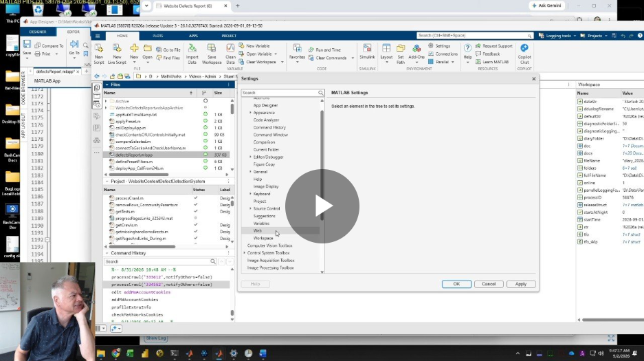
Task: Switch to EDITOR tab in App Designer
Action: (73, 32)
